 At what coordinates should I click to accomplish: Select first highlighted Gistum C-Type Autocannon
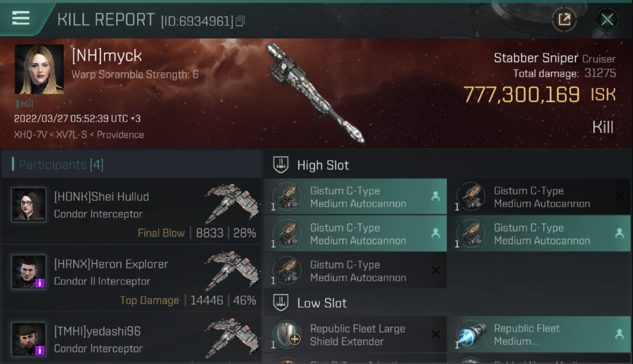355,196
